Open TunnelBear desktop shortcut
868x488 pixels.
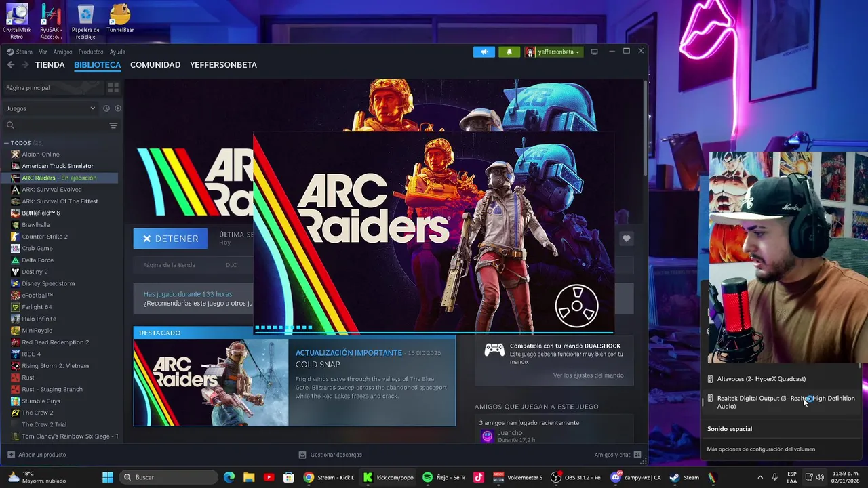click(120, 19)
